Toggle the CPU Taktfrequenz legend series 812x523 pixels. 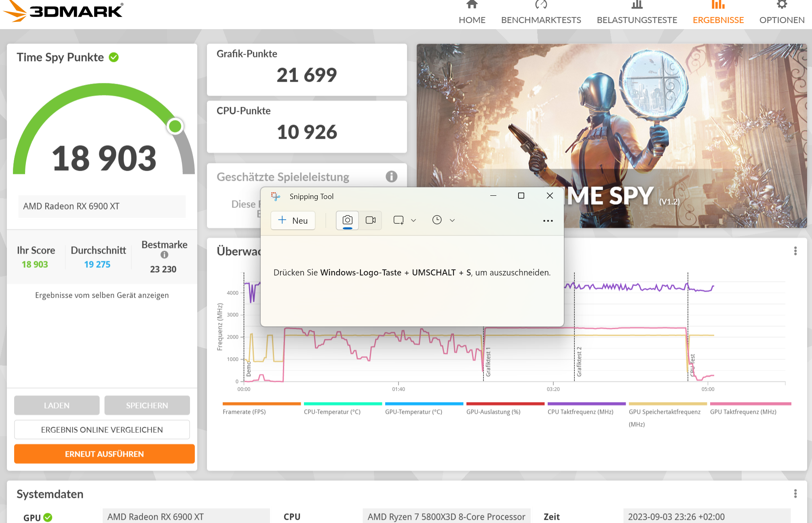580,412
